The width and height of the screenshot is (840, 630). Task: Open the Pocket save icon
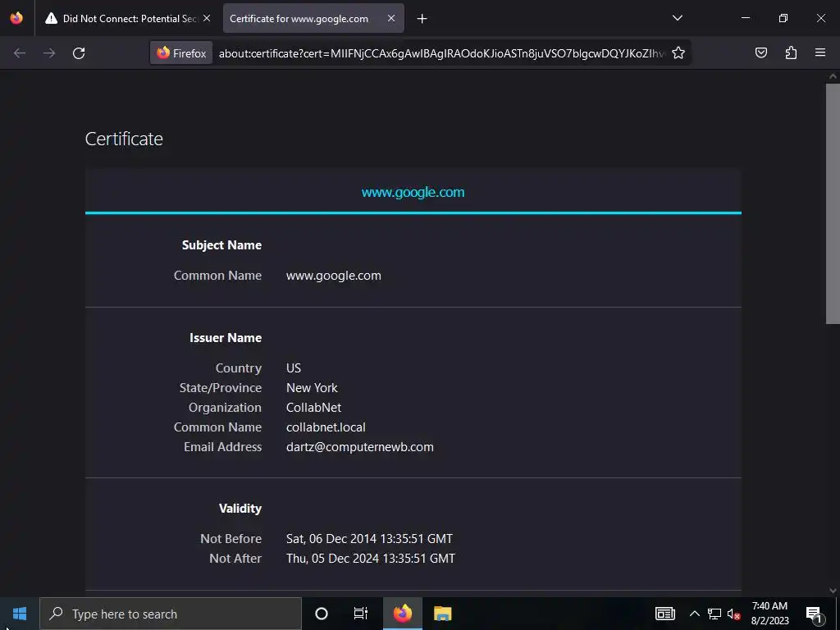pos(760,52)
